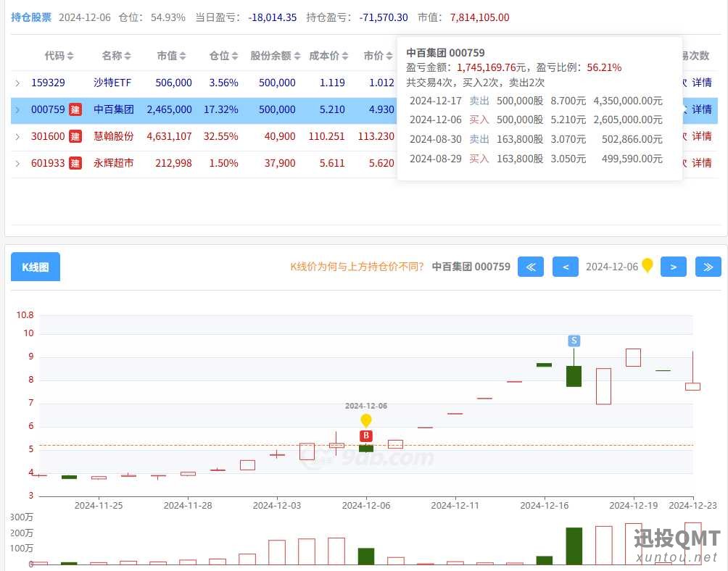Viewport: 728px width, 571px height.
Task: Sort holdings by 代码 column
Action: pyautogui.click(x=59, y=56)
